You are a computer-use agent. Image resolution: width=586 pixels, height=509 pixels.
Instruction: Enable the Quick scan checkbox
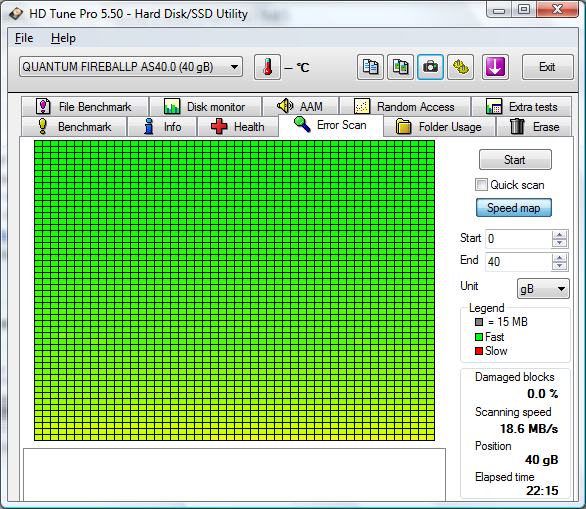(x=481, y=185)
